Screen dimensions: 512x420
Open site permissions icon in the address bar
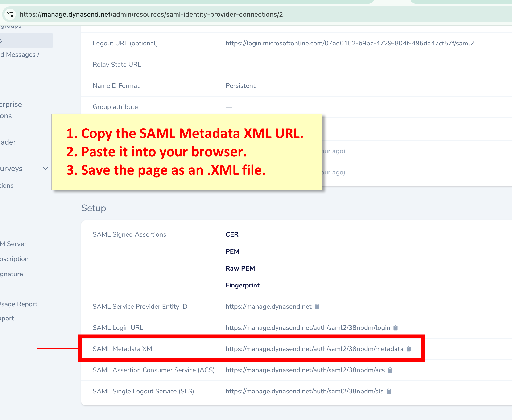pyautogui.click(x=10, y=14)
